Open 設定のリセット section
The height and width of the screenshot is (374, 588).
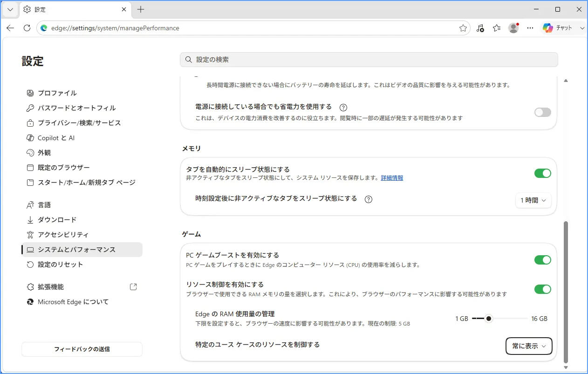click(x=82, y=265)
